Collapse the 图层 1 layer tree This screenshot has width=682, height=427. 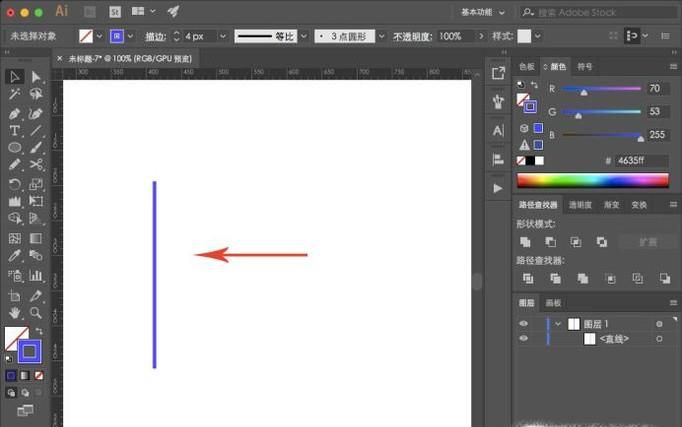coord(558,324)
